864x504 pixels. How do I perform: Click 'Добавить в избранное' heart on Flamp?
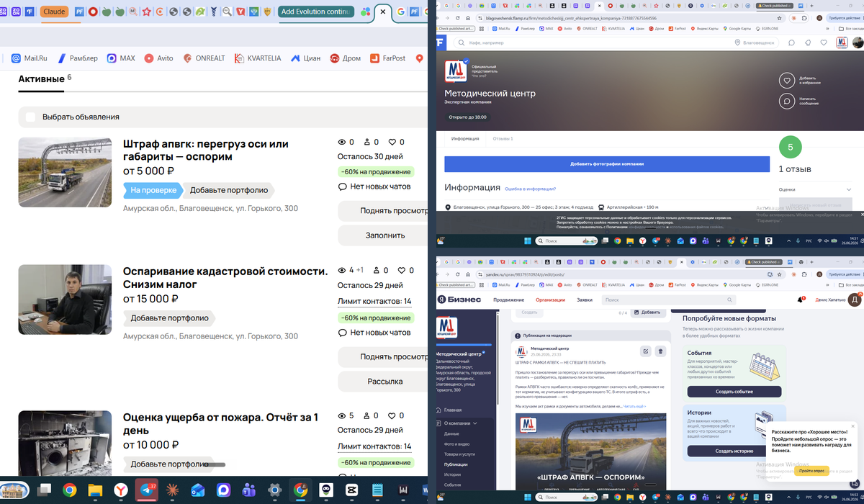(788, 81)
